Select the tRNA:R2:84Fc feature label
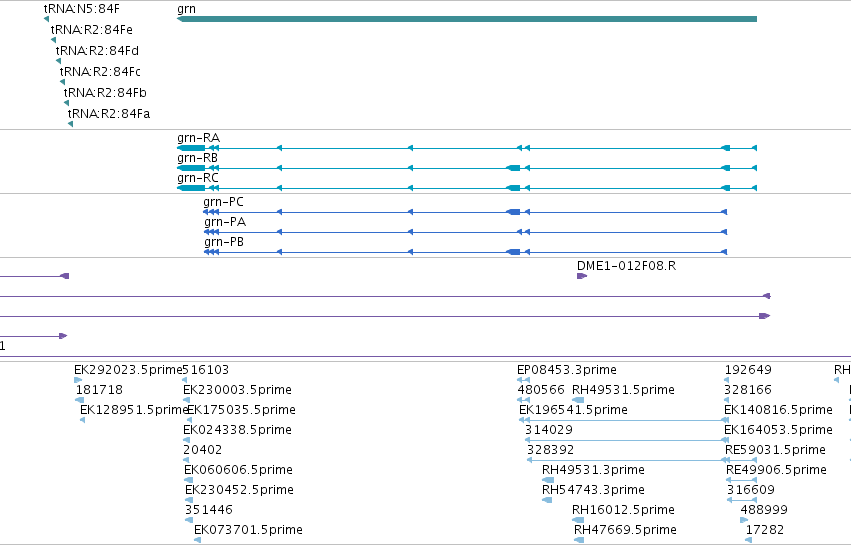This screenshot has height=545, width=851. 100,71
